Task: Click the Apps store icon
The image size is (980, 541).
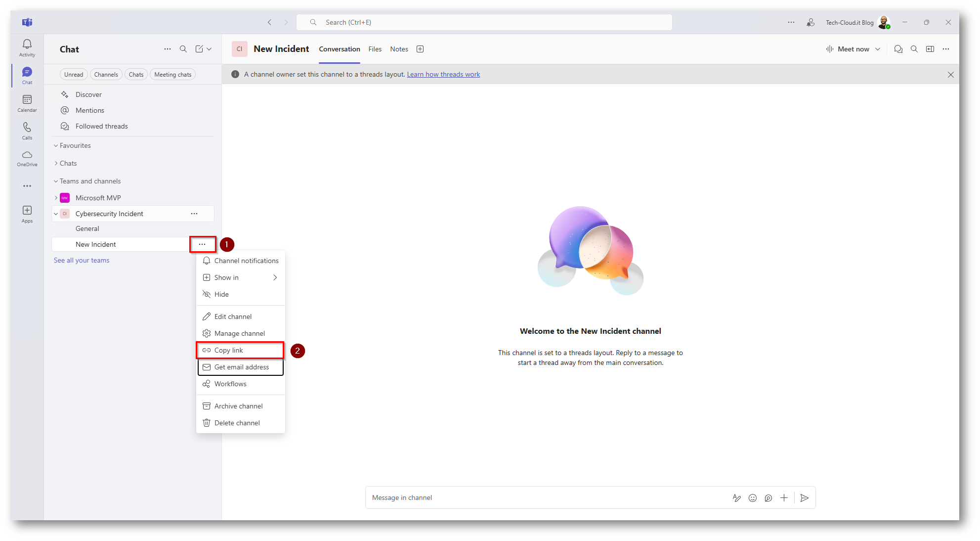Action: click(27, 214)
